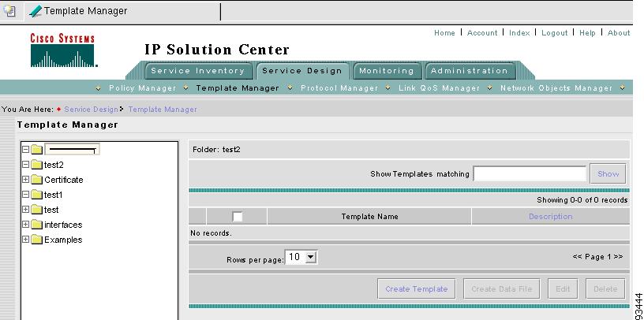Click the previous page << arrows
The width and height of the screenshot is (644, 320).
pyautogui.click(x=578, y=257)
